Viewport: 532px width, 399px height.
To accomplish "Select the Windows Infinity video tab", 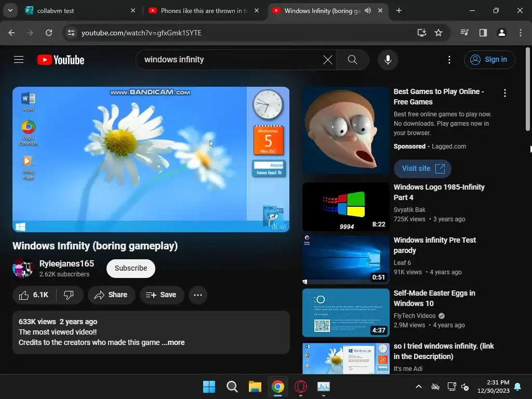I will pyautogui.click(x=322, y=10).
